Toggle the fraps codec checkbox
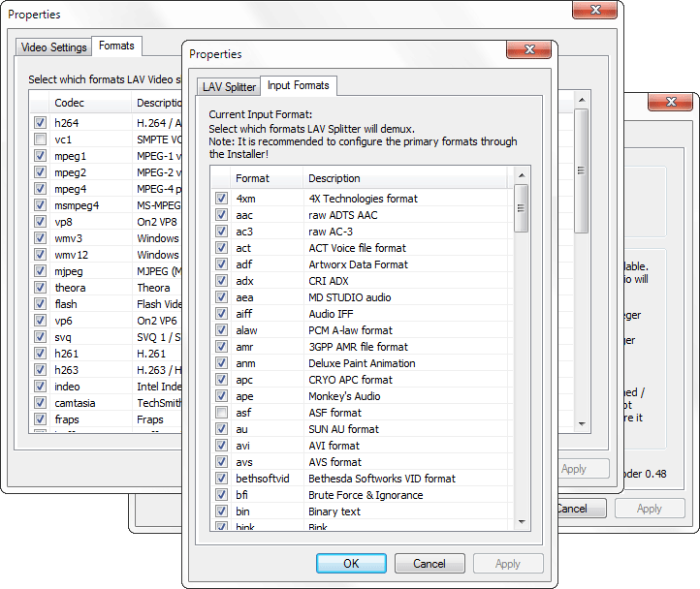This screenshot has height=589, width=700. [40, 419]
